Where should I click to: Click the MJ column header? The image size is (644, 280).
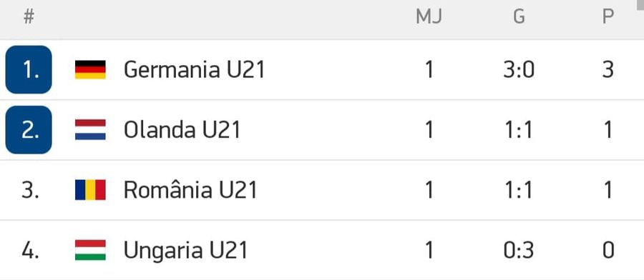(x=429, y=17)
